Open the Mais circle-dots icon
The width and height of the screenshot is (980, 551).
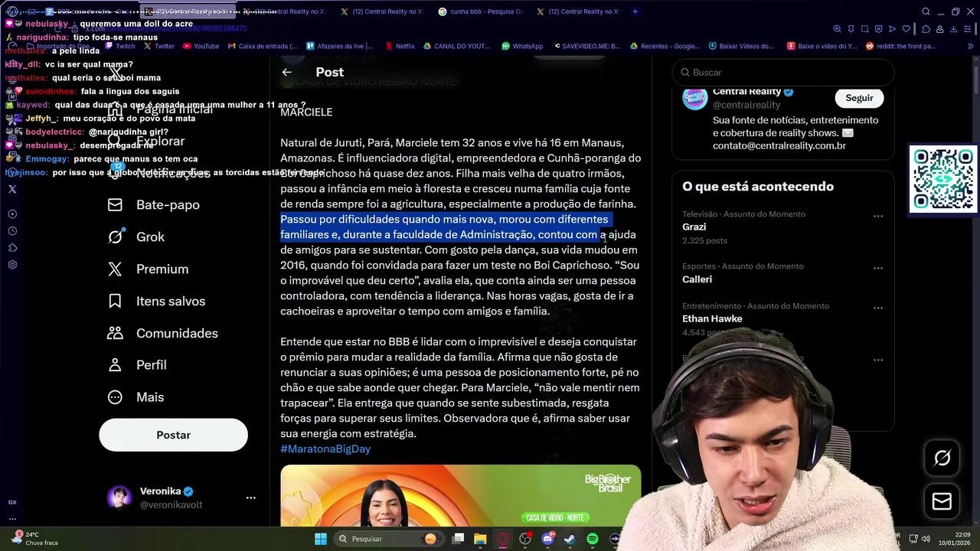[115, 397]
